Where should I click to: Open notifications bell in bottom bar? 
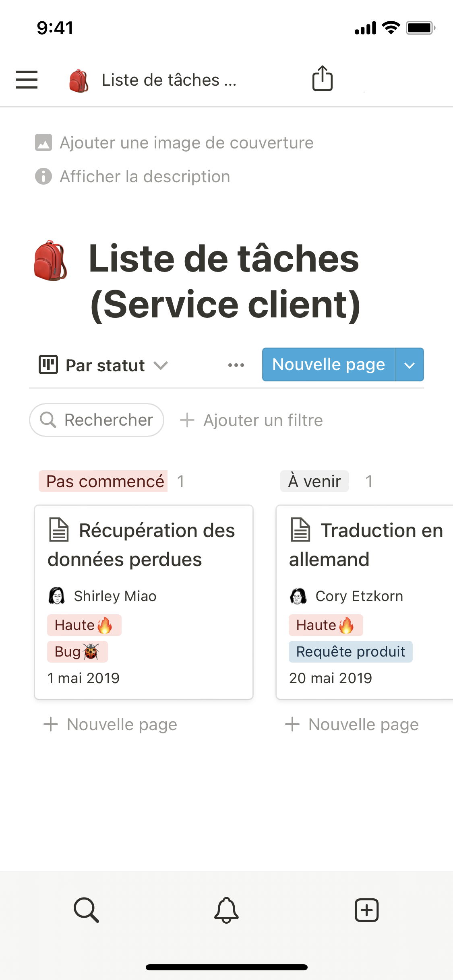[226, 910]
